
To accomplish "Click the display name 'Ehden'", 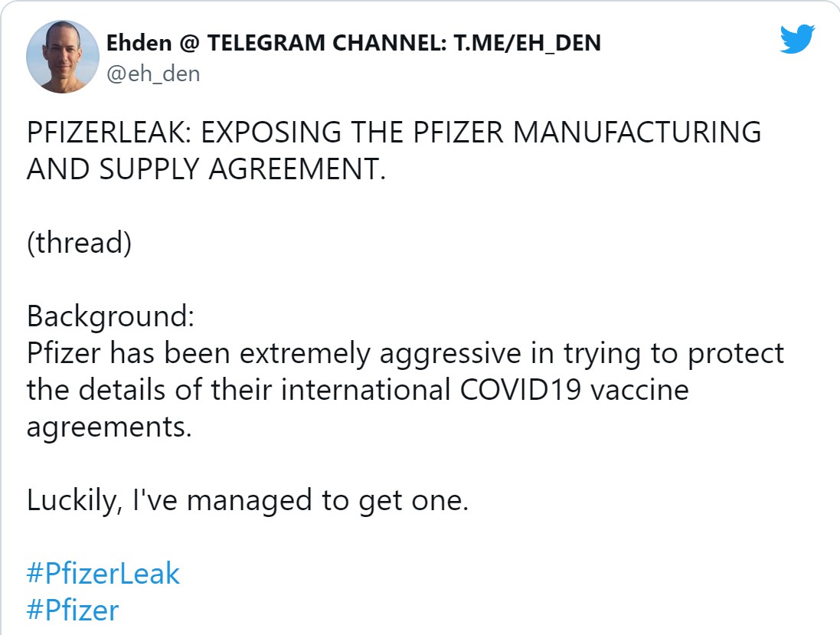I will [139, 43].
